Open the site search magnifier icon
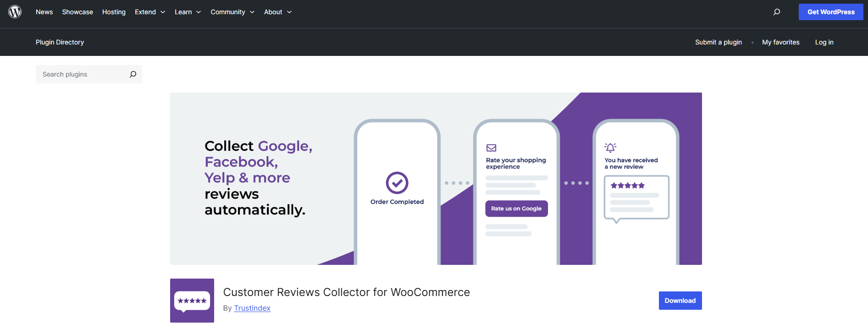868x329 pixels. point(776,12)
